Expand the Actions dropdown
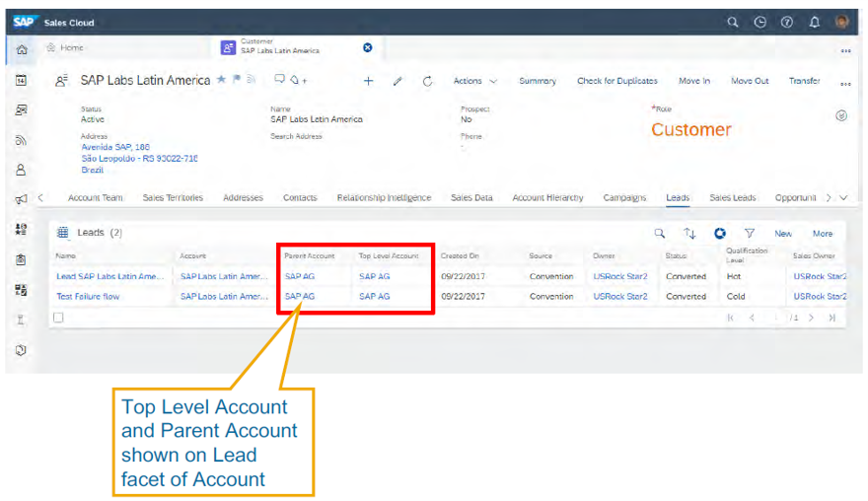This screenshot has height=501, width=868. click(475, 81)
